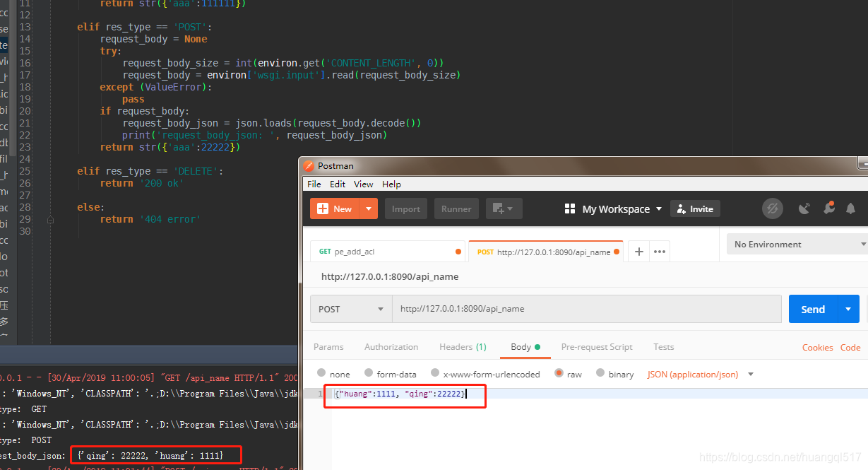This screenshot has width=868, height=470.
Task: Click the "elif res_type == 'DELETE':" code line
Action: point(150,171)
